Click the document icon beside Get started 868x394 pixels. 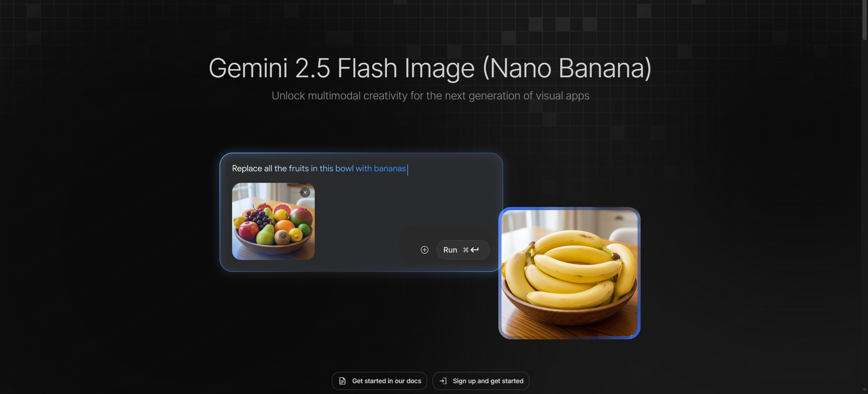point(342,381)
